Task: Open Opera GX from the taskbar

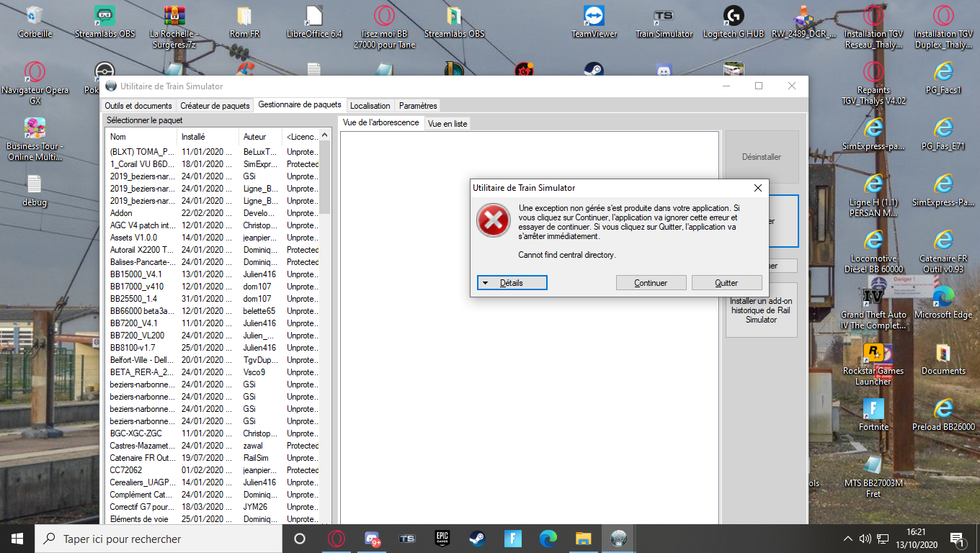Action: click(336, 539)
